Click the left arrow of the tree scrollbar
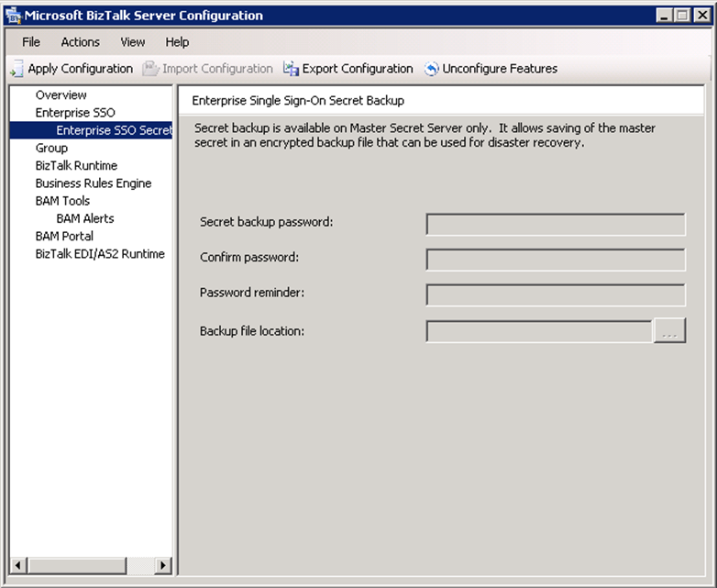 17,565
